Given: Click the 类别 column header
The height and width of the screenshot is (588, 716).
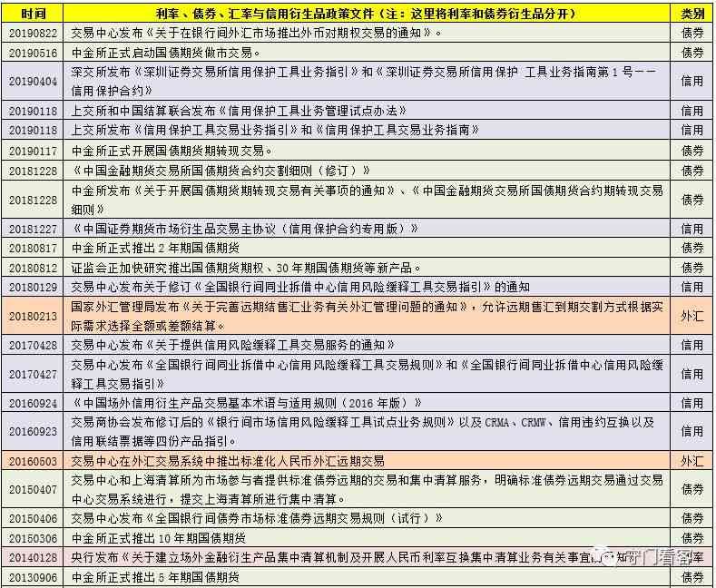Looking at the screenshot, I should (692, 14).
